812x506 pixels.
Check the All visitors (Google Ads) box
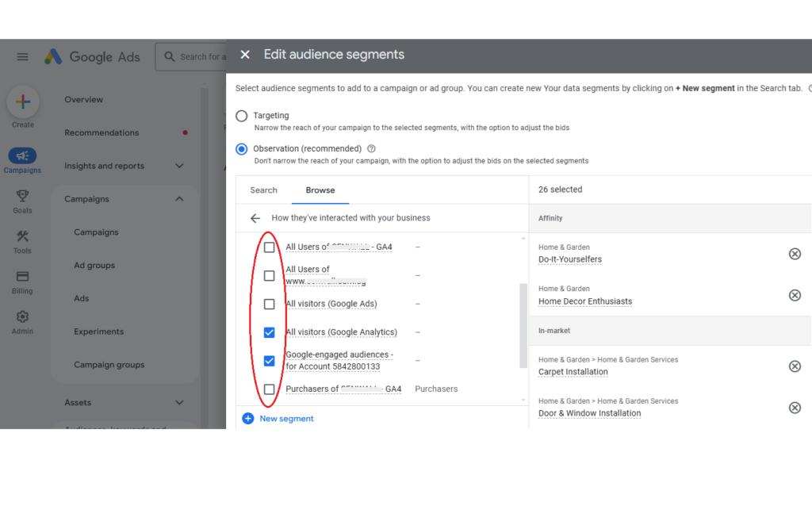point(270,304)
